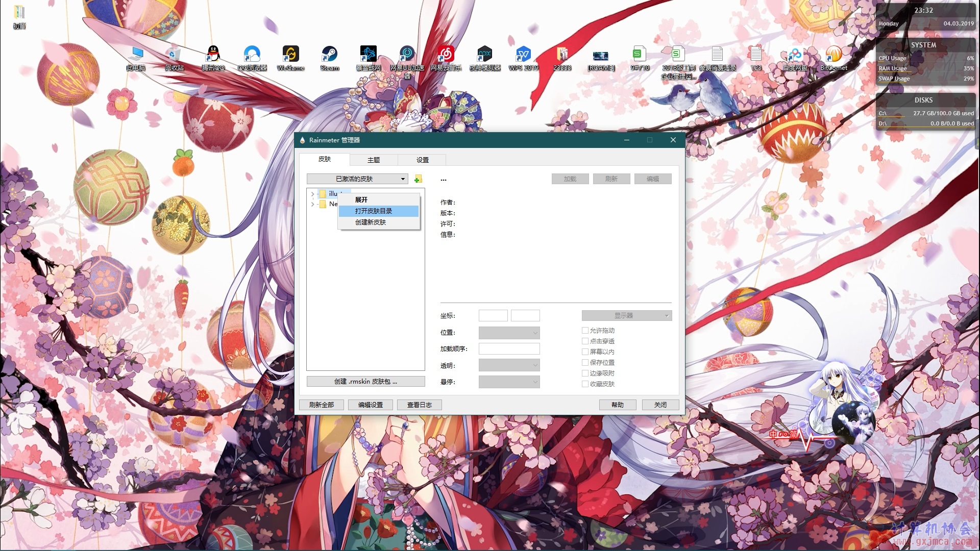The image size is (980, 551).
Task: Launch 腾讯QQ from the desktop
Action: click(x=213, y=58)
